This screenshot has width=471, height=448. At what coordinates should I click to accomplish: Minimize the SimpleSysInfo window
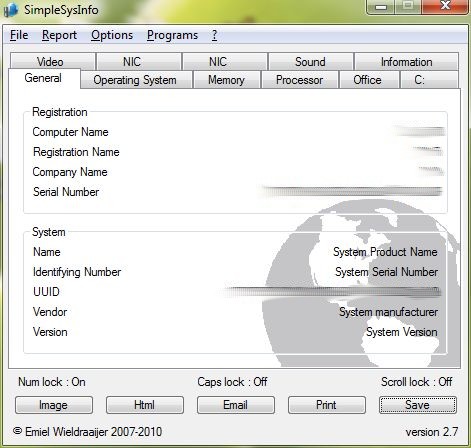pos(381,7)
